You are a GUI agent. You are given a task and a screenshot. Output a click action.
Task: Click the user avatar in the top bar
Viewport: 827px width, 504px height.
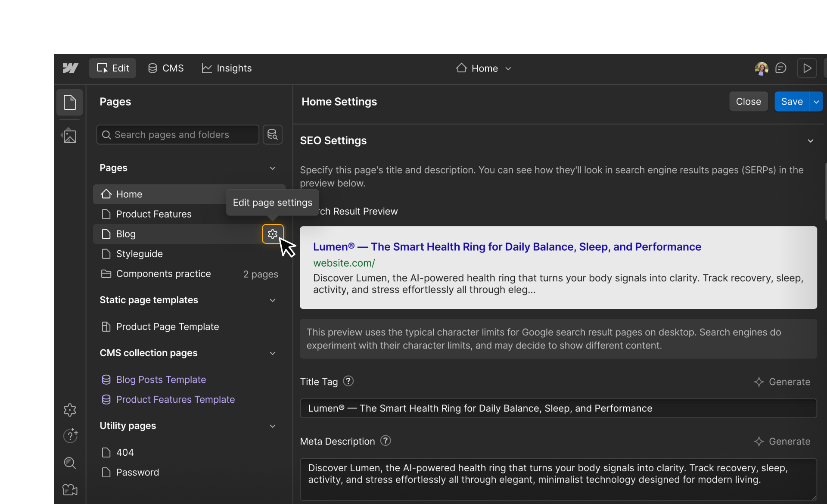762,68
